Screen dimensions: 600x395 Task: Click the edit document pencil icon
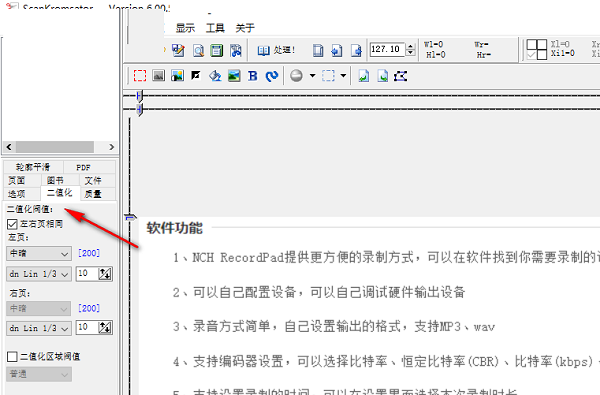pos(178,50)
